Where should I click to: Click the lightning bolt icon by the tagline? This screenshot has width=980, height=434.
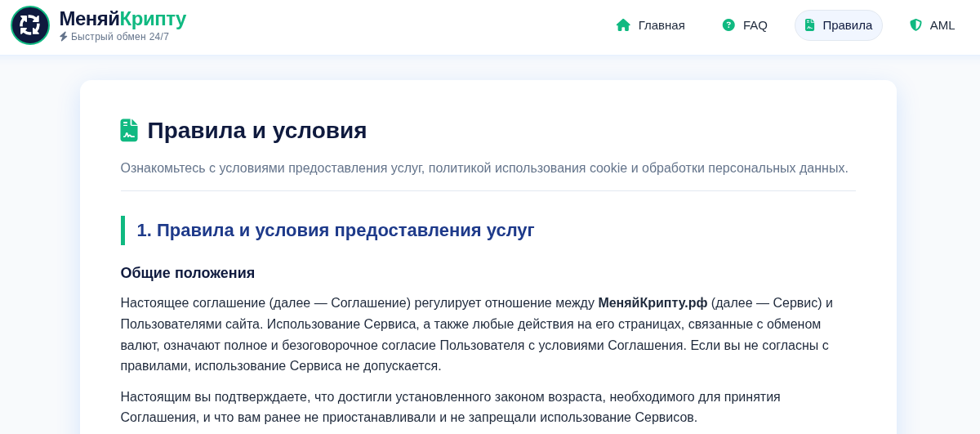(64, 37)
